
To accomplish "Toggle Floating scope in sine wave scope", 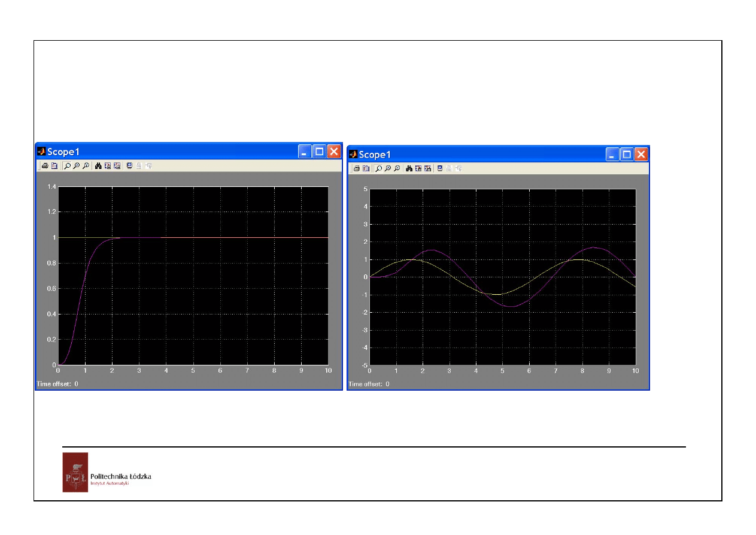I will [x=440, y=169].
